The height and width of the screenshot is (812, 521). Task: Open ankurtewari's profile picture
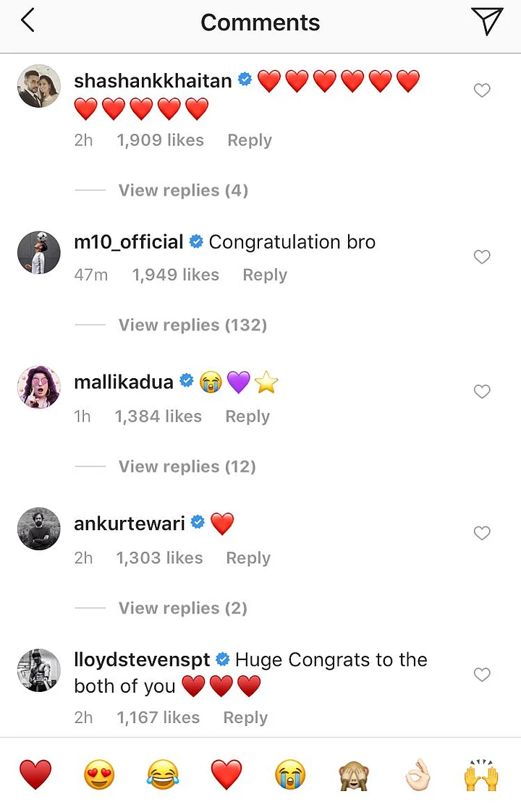tap(38, 528)
